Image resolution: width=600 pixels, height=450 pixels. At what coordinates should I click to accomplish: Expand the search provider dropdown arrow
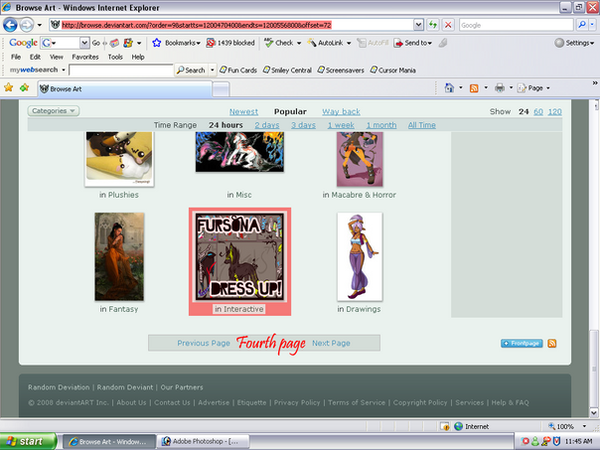pyautogui.click(x=592, y=25)
